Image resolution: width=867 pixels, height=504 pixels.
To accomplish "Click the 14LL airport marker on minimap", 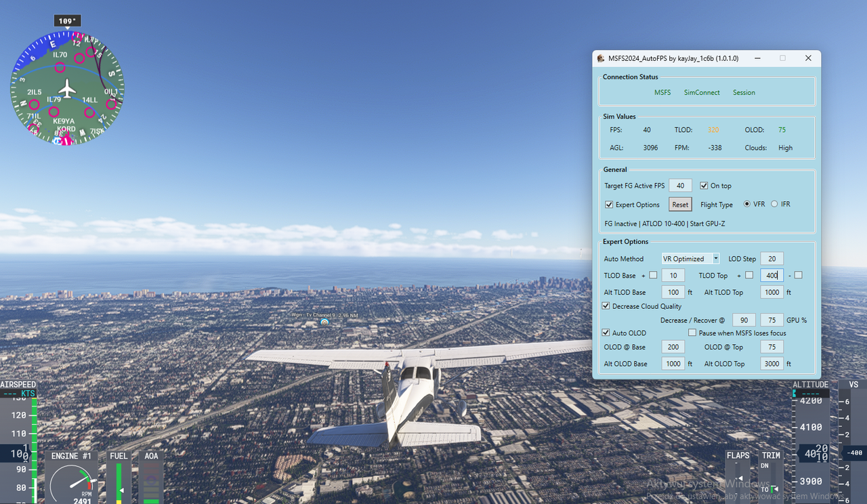I will tap(89, 112).
